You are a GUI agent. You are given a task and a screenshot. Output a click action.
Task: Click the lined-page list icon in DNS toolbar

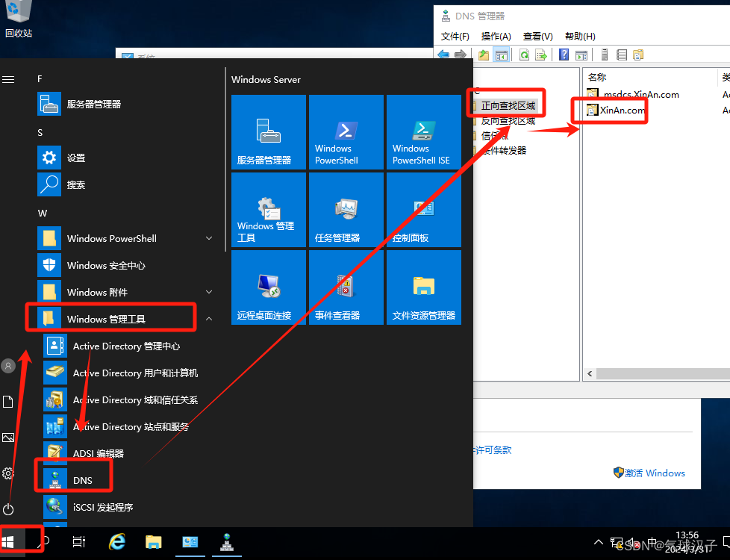click(622, 55)
